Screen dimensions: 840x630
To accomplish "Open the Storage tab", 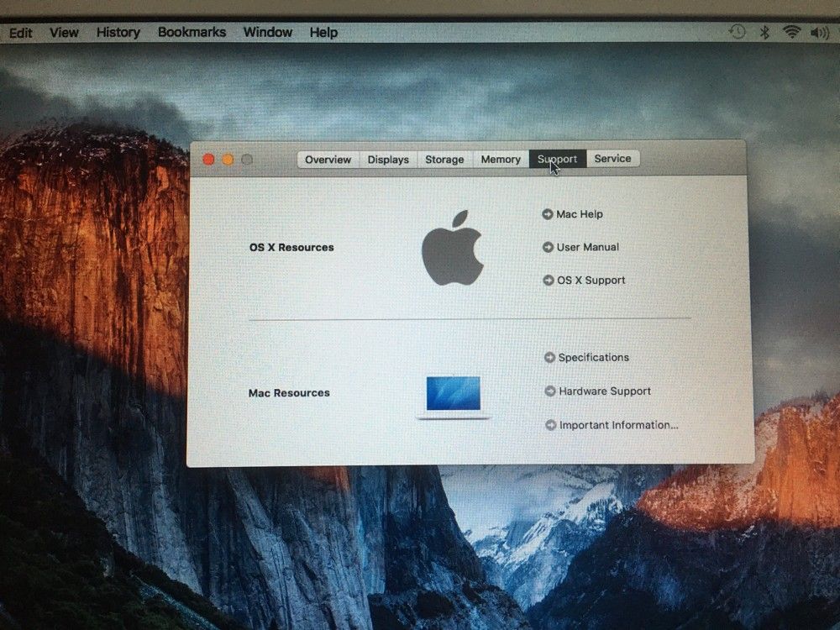I will point(444,160).
